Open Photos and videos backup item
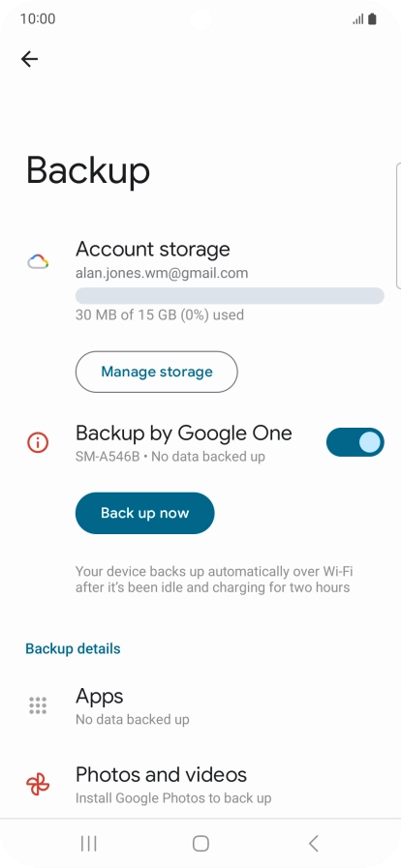Viewport: 401px width, 868px height. 200,784
